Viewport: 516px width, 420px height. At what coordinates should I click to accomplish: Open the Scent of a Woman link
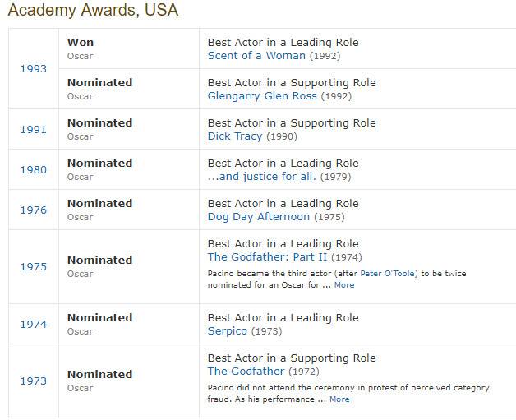click(x=256, y=56)
